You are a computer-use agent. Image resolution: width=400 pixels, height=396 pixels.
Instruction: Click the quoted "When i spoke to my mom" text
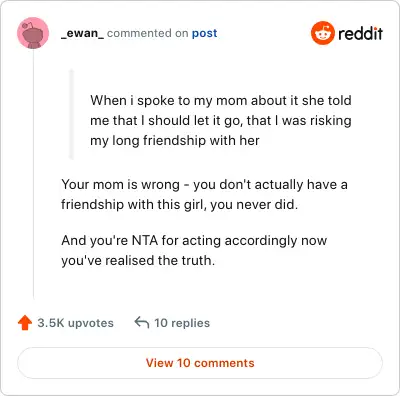pyautogui.click(x=221, y=120)
